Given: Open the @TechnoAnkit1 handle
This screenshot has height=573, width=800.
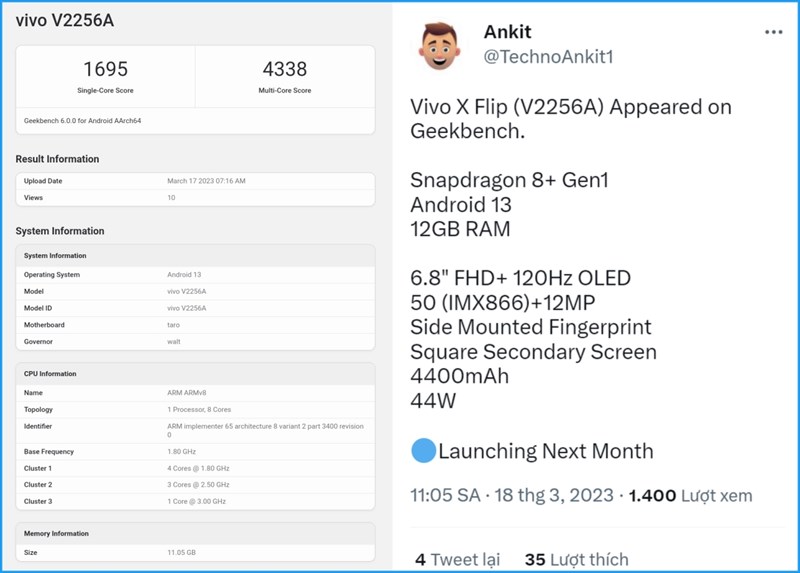Looking at the screenshot, I should pyautogui.click(x=548, y=57).
